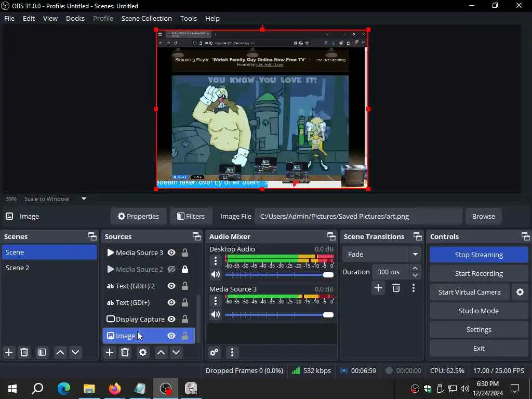
Task: Open scene filters icon in Scenes dock
Action: 42,352
